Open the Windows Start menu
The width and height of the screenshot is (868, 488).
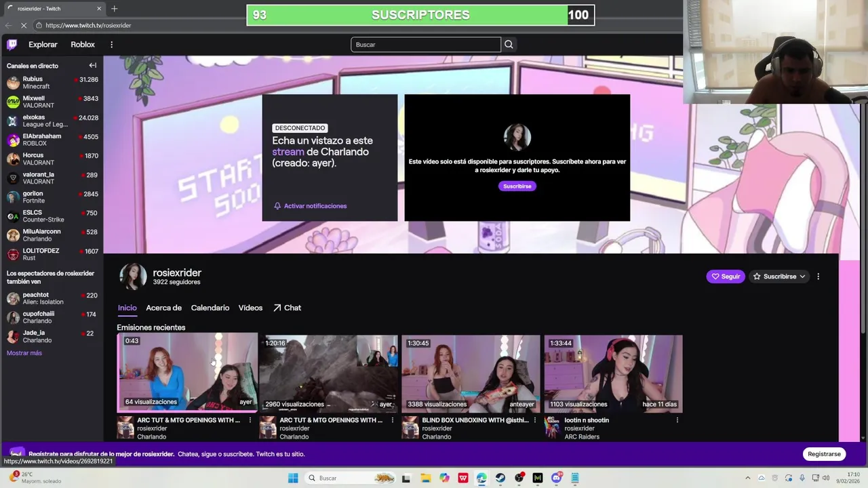(293, 478)
